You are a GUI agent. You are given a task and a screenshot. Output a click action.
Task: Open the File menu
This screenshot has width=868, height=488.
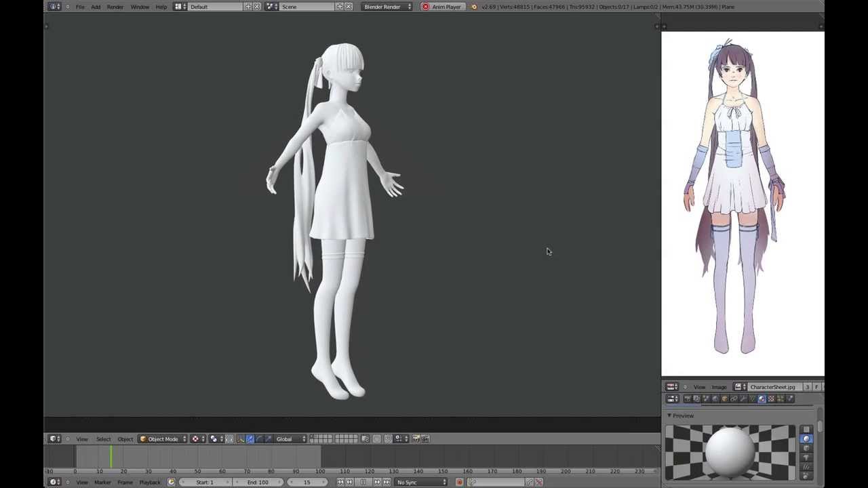pos(80,7)
